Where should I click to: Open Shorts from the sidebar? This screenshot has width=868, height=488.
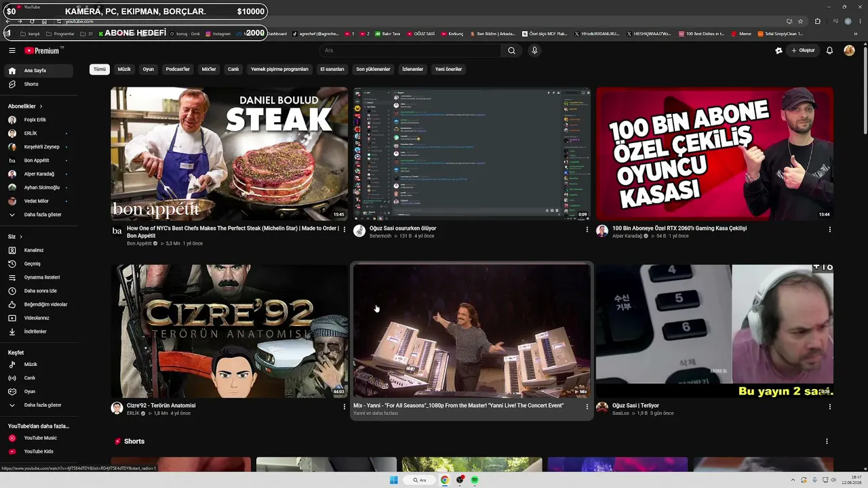tap(38, 84)
